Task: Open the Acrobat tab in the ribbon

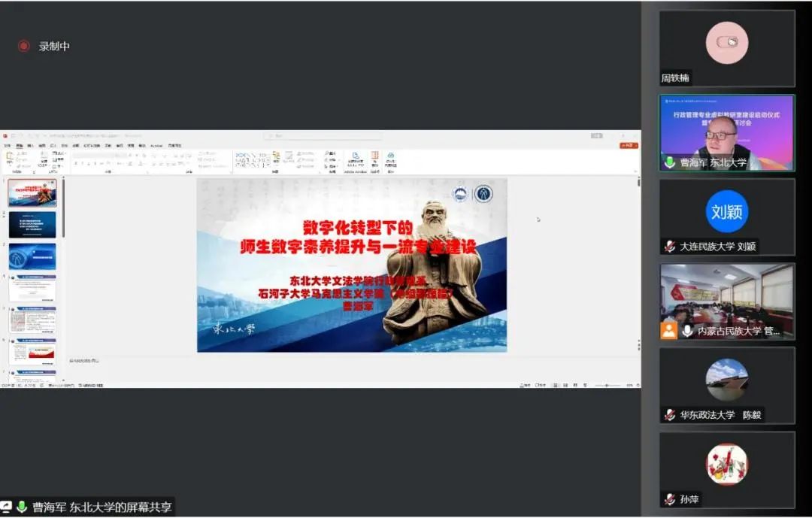Action: coord(156,145)
